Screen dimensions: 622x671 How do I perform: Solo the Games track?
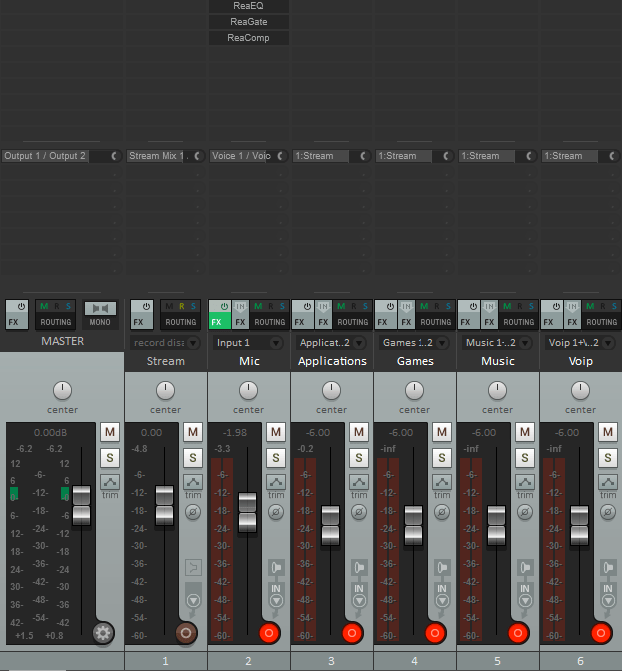442,458
